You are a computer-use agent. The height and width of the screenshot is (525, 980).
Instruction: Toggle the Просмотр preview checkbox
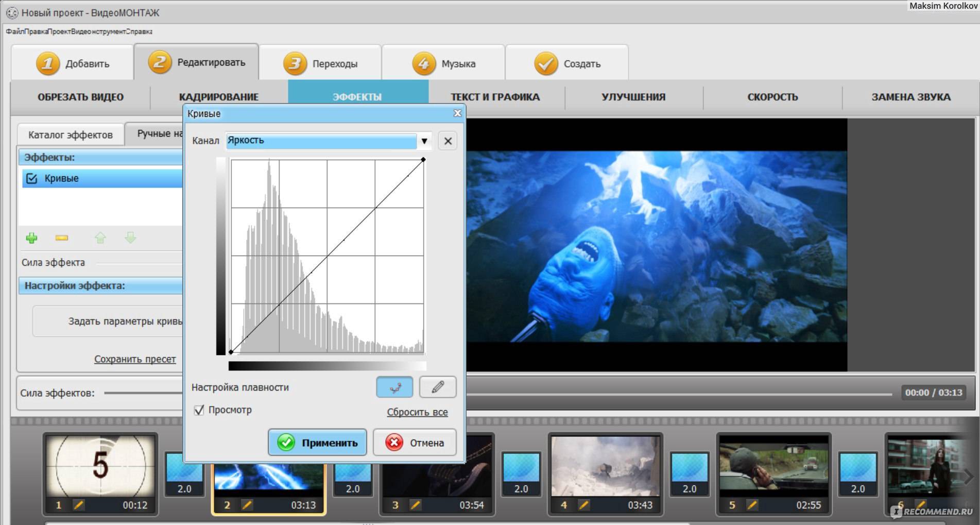pyautogui.click(x=199, y=410)
